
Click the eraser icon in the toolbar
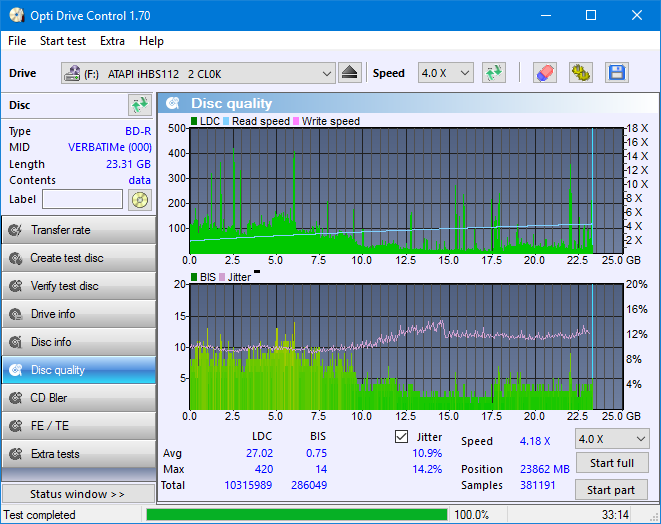pos(545,73)
